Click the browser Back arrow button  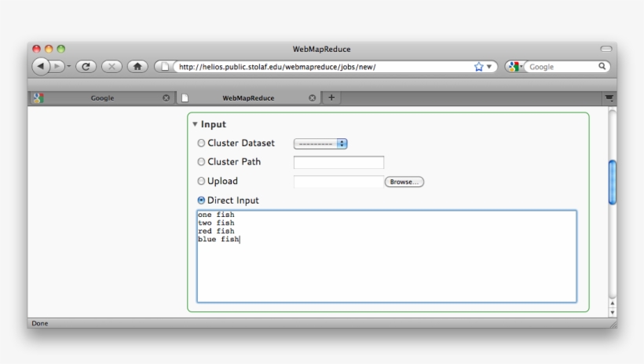(40, 67)
